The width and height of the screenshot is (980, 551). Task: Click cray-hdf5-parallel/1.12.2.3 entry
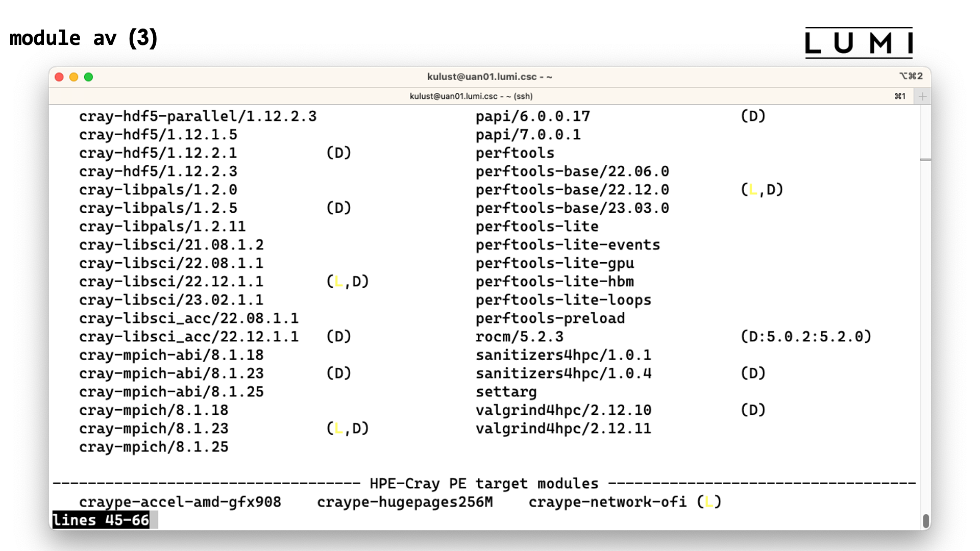(198, 116)
